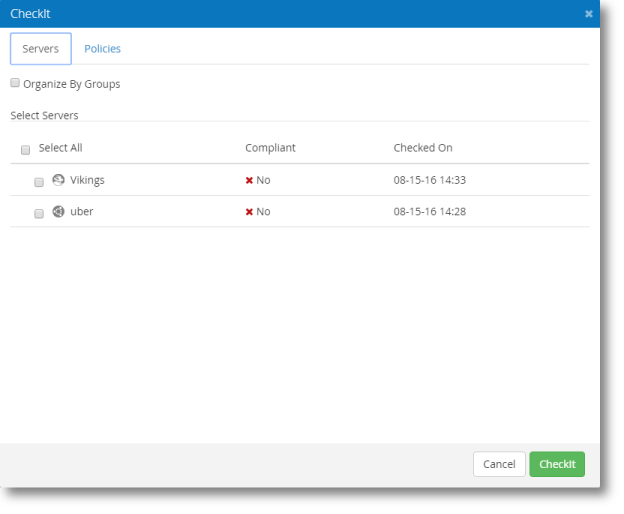Check the uber server checkbox

(39, 214)
